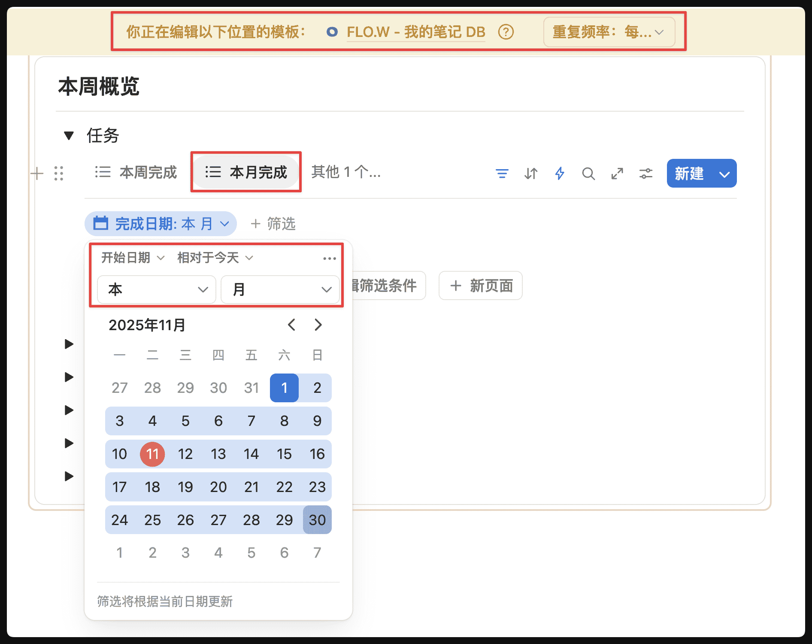Viewport: 812px width, 644px height.
Task: Click the 新页面 button
Action: tap(481, 286)
